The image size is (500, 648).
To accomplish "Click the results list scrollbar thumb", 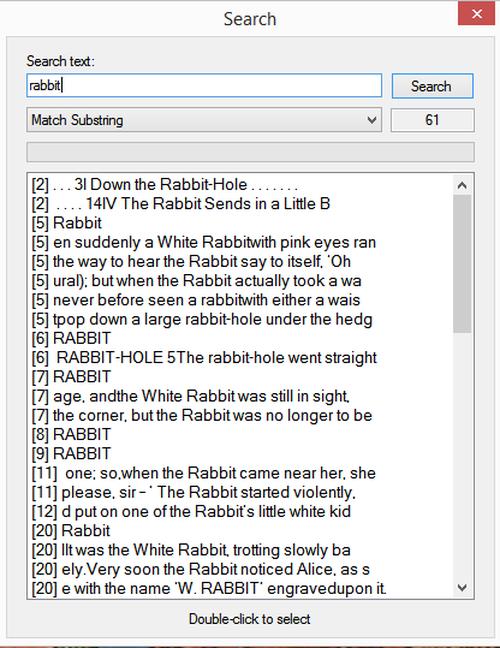I will point(462,264).
